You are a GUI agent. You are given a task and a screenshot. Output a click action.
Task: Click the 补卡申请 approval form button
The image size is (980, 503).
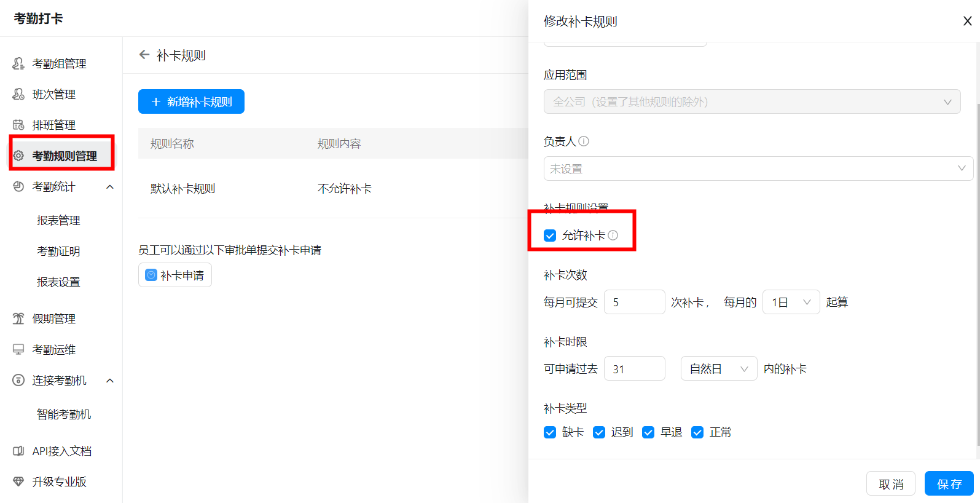[175, 275]
